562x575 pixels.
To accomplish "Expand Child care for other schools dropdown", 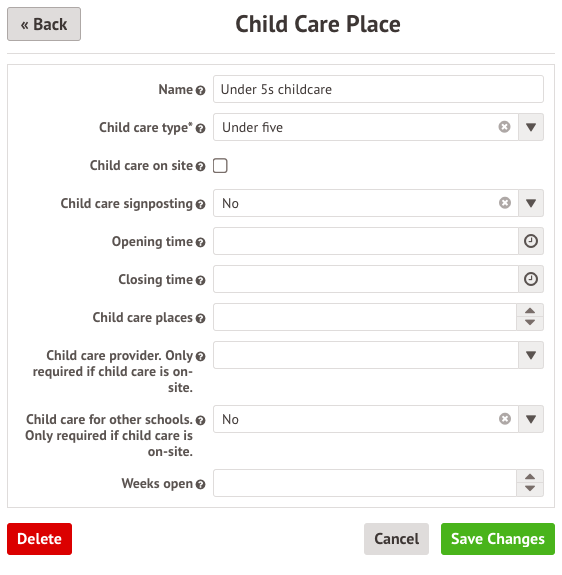I will pos(530,419).
